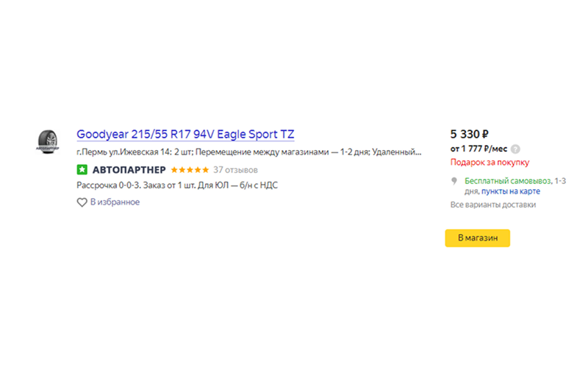Click the 5 330 ₽ price
The height and width of the screenshot is (368, 588).
click(470, 134)
